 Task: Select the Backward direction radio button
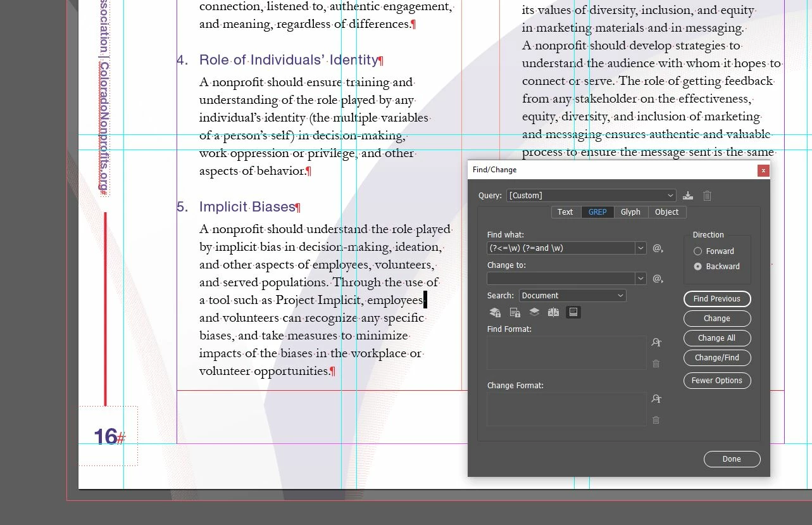pos(698,267)
